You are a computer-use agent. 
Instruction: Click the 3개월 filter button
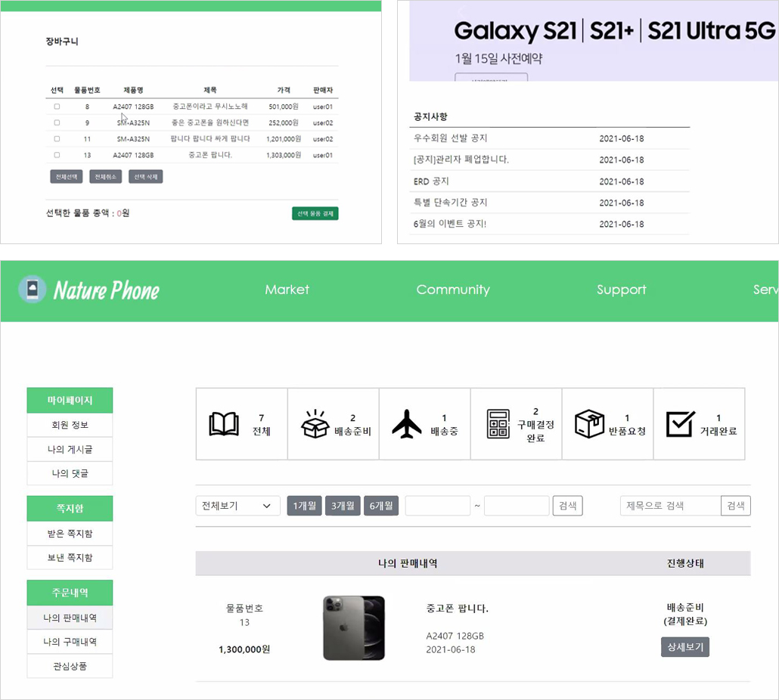(x=343, y=506)
